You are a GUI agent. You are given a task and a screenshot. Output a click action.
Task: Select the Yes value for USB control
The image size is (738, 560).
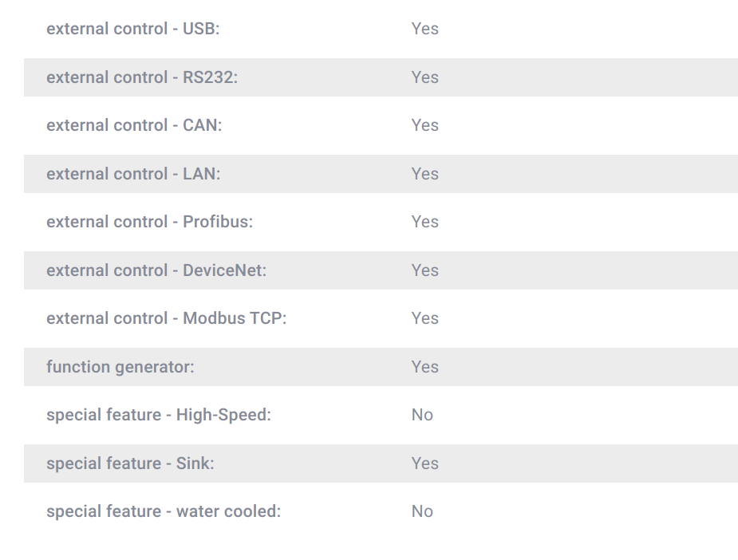point(425,29)
